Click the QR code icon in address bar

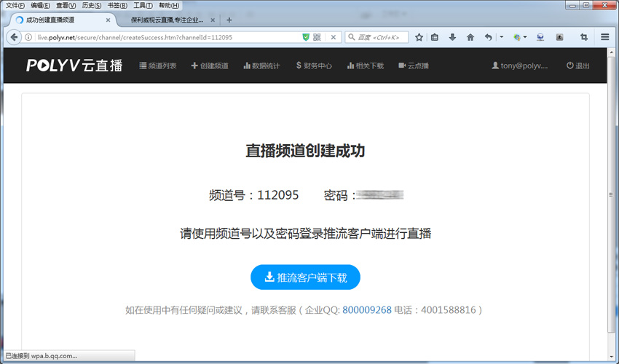coord(317,37)
